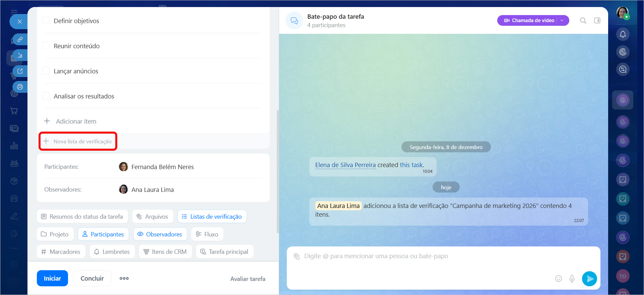Open the three-dots more actions menu

coord(124,278)
